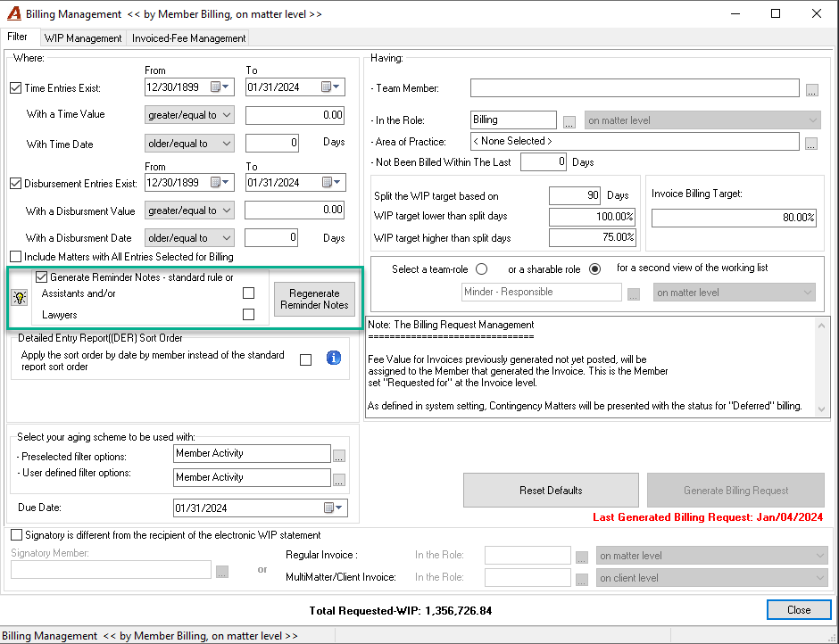Click the application logo icon in title bar

(14, 14)
